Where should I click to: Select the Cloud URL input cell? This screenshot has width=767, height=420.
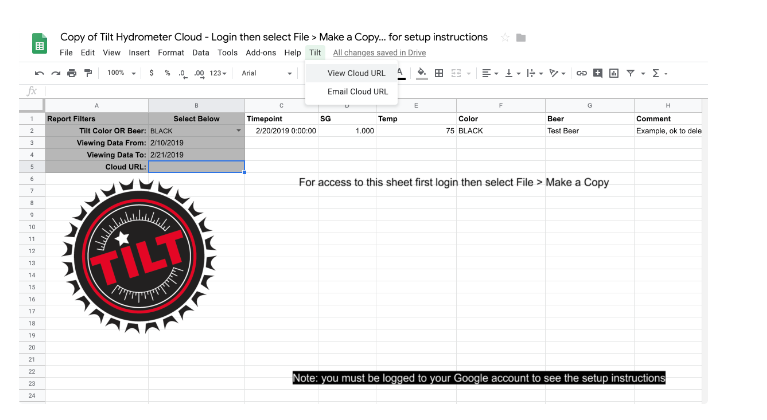196,167
